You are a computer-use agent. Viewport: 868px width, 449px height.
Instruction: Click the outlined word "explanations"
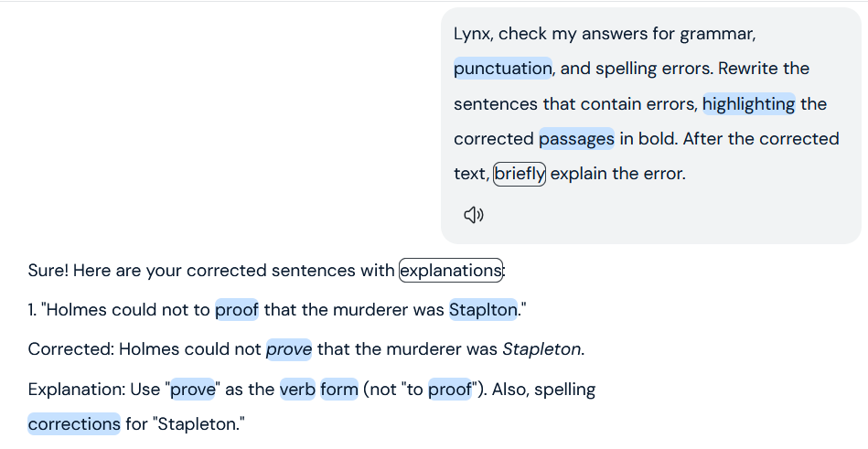click(451, 271)
